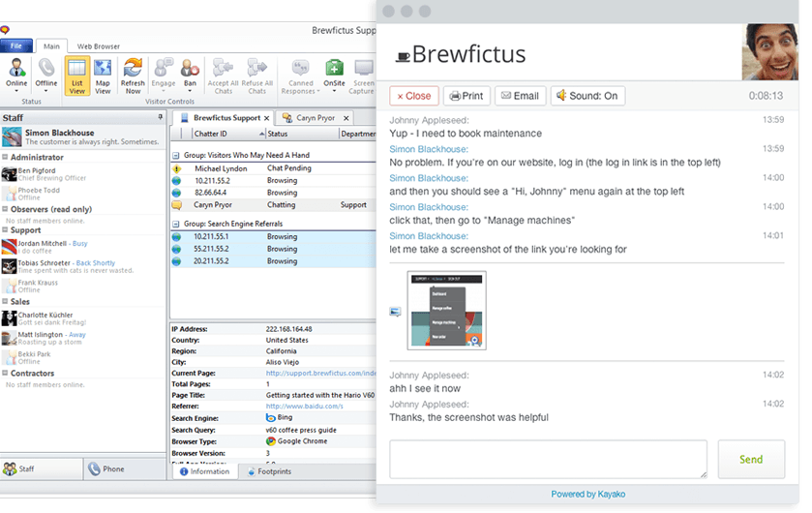Send the chat message
812x513 pixels.
[751, 459]
